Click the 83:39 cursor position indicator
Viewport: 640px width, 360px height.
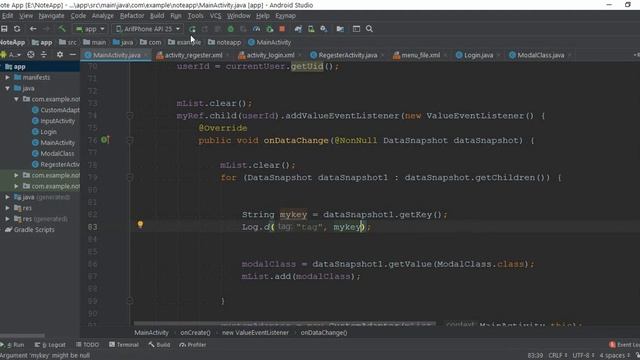coord(535,356)
